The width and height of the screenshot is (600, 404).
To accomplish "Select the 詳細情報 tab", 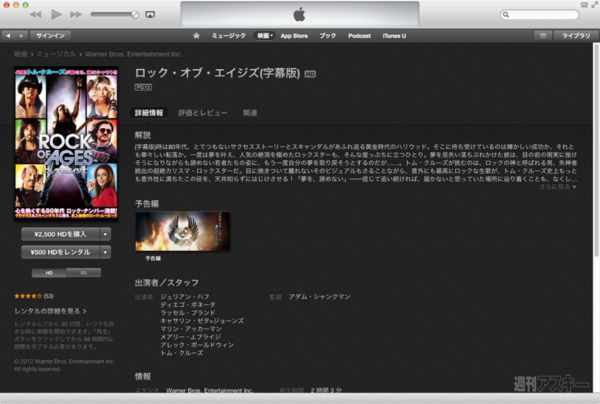I will tap(149, 113).
